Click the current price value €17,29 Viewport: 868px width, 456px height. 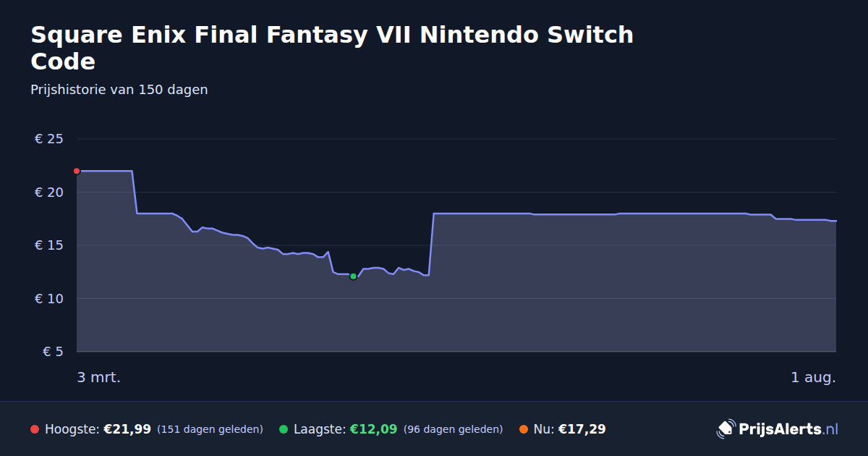582,429
